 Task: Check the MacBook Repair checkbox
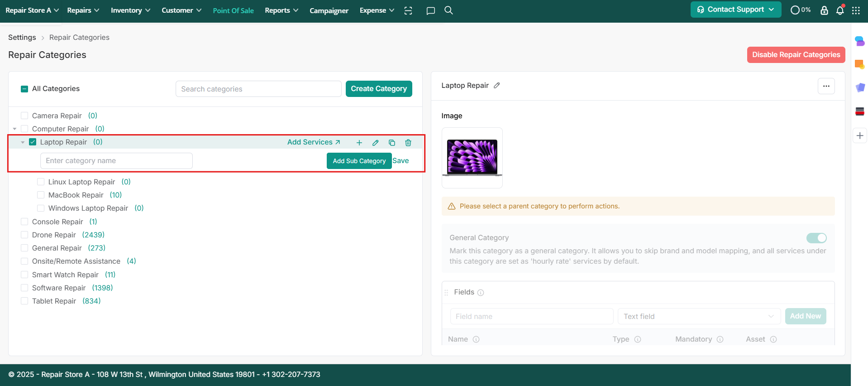pyautogui.click(x=41, y=195)
